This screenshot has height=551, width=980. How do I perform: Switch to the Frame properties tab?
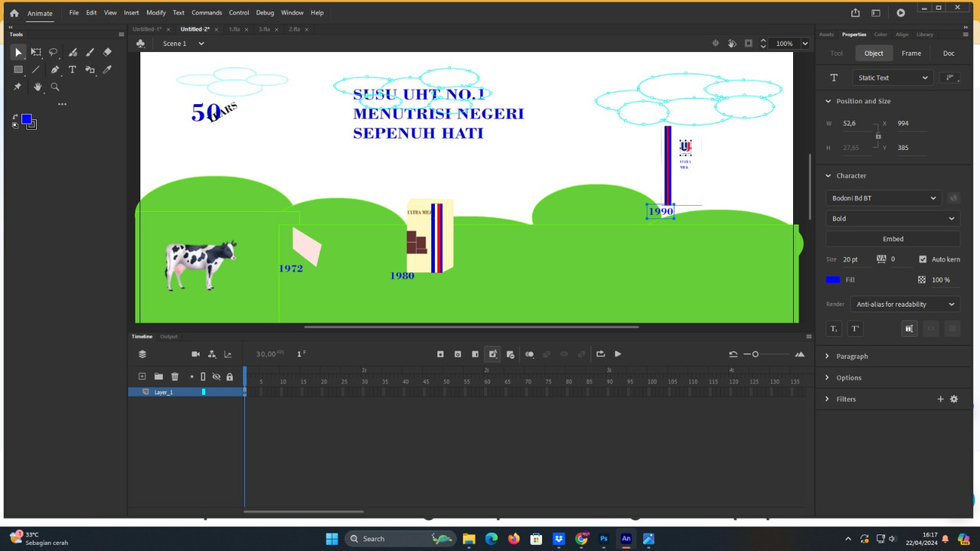[x=911, y=54]
